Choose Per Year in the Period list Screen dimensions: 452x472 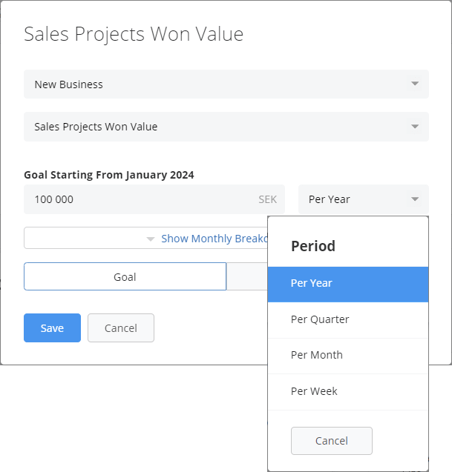tap(348, 284)
